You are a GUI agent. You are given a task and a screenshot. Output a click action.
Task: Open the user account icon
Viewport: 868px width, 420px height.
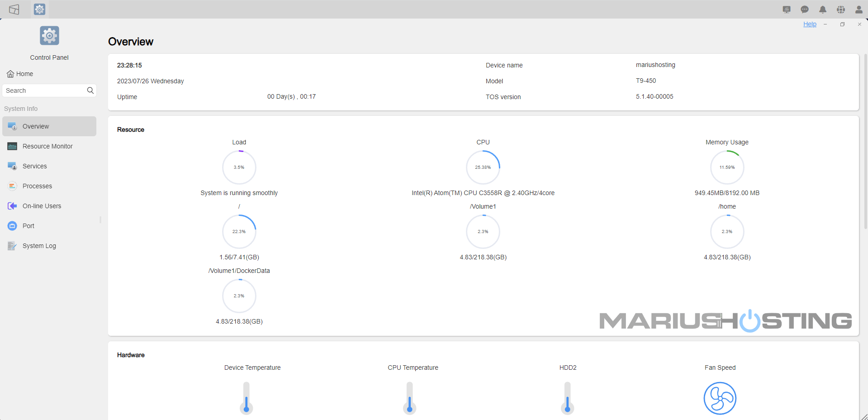[859, 10]
